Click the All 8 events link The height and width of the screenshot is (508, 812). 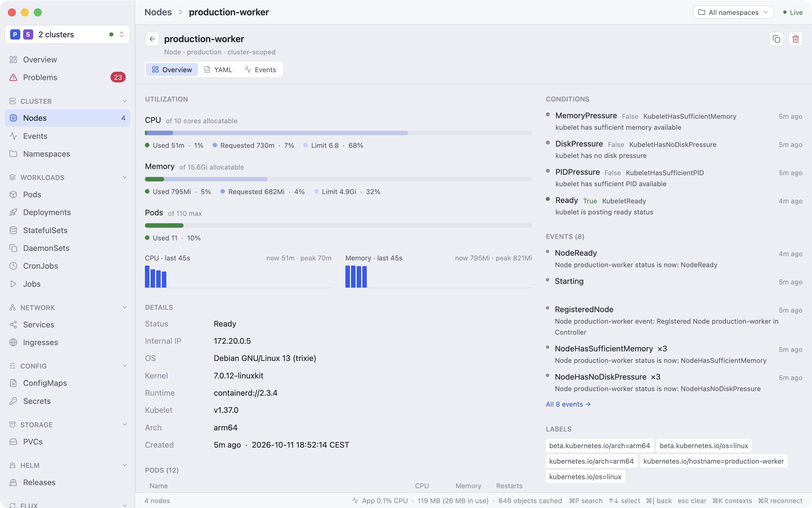point(568,404)
